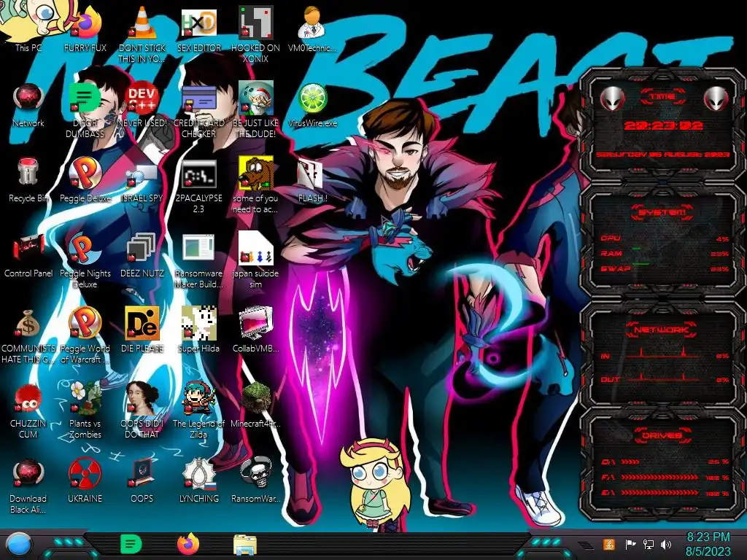Screen dimensions: 747x560
Task: Click the DRIVES widget header
Action: 662,435
